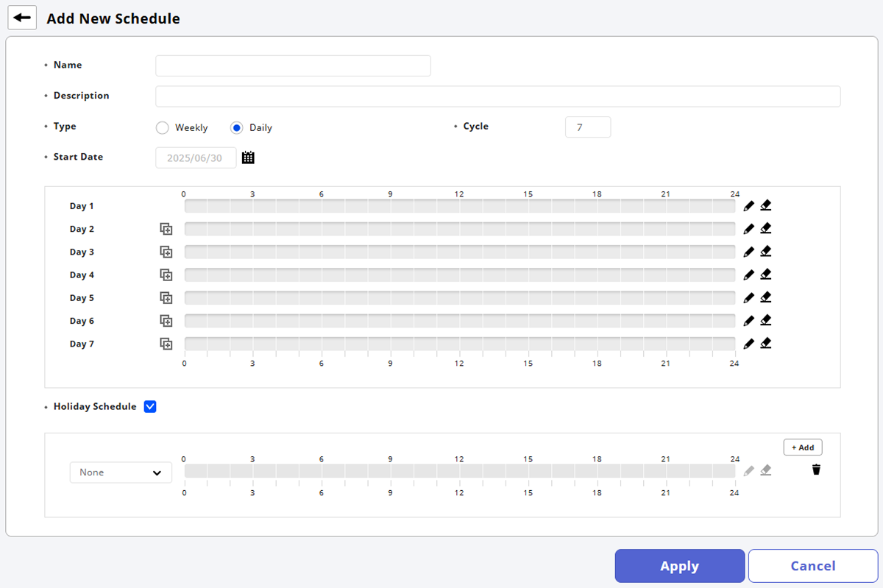Image resolution: width=883 pixels, height=588 pixels.
Task: Select the Weekly type radio button
Action: 163,128
